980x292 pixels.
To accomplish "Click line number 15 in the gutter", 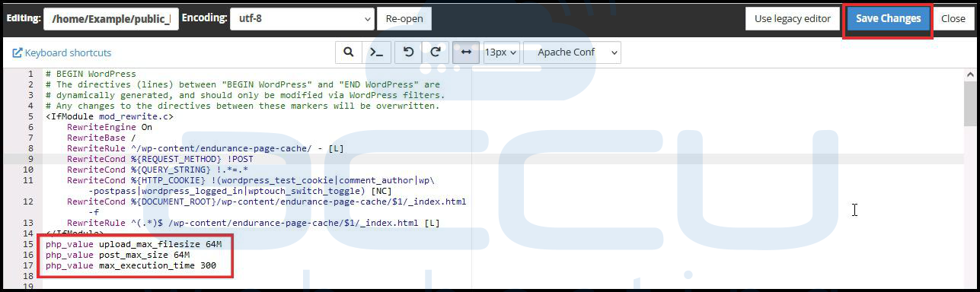I will point(28,244).
